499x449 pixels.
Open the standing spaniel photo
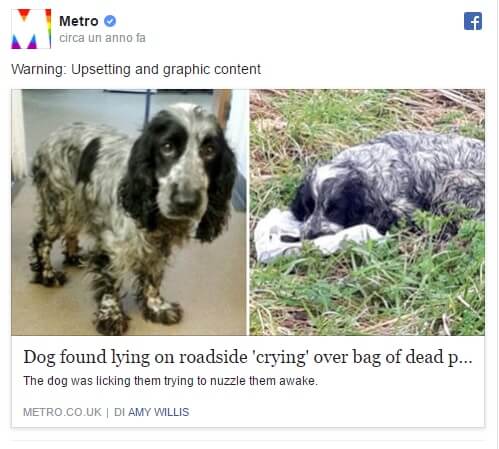(x=129, y=212)
